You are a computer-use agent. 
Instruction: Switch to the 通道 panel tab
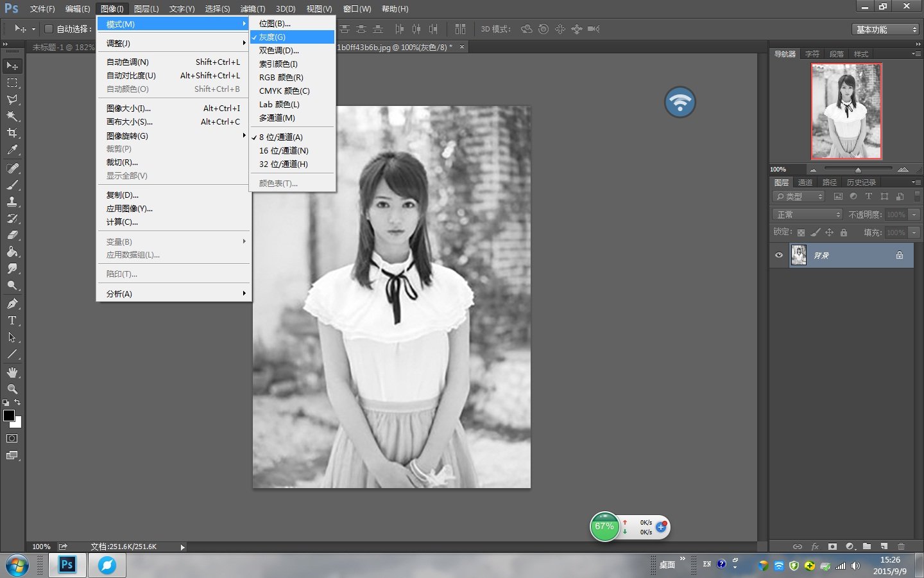(805, 182)
